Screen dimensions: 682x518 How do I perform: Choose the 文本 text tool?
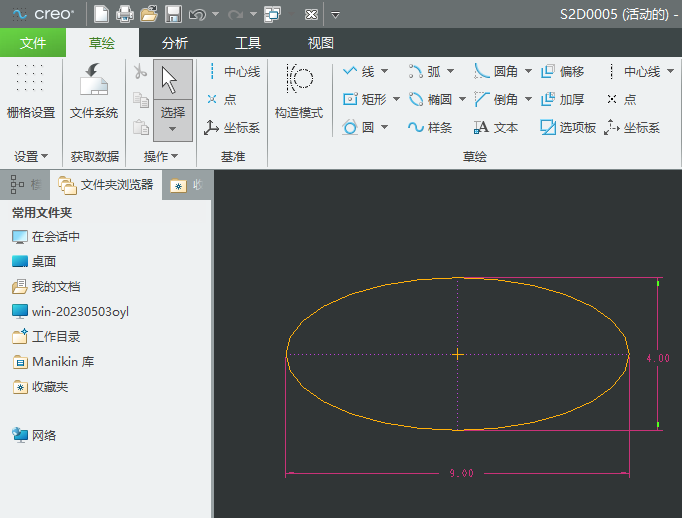496,127
